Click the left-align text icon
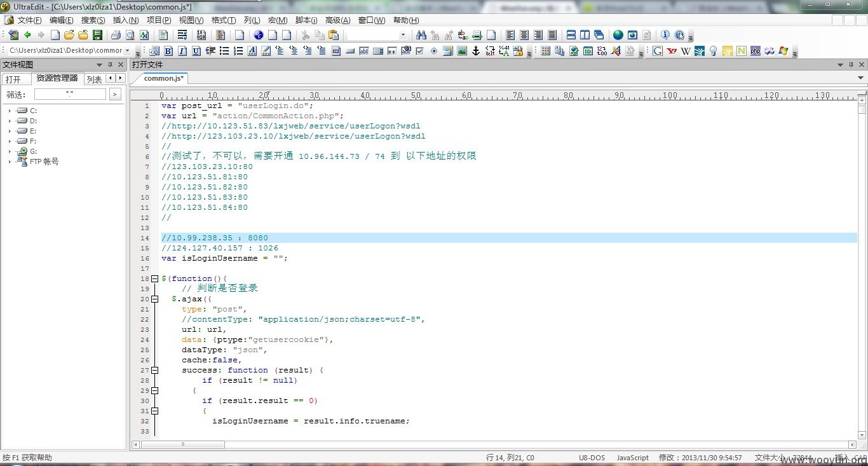The width and height of the screenshot is (868, 466). click(510, 35)
